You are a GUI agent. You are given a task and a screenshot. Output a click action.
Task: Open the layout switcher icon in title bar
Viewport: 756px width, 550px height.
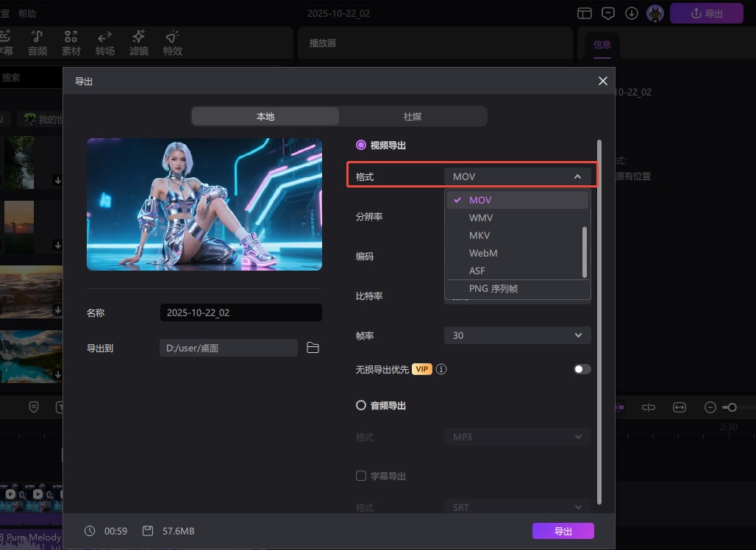click(x=584, y=13)
